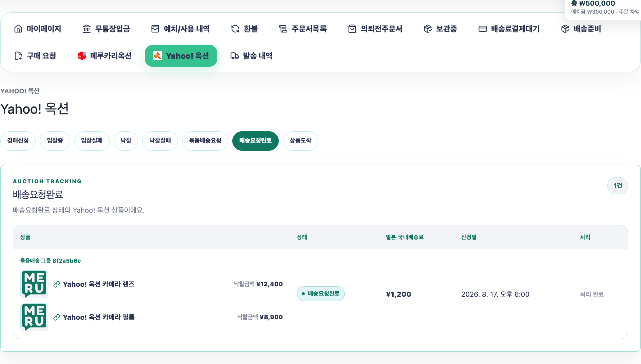This screenshot has width=641, height=364.
Task: Open 메루카리옥션 in navigation
Action: [105, 56]
